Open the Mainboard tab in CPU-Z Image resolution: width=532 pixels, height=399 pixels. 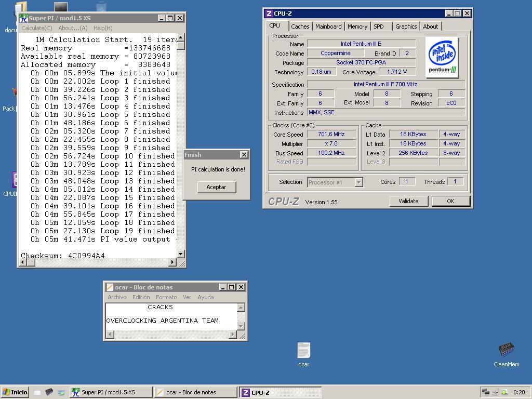point(328,26)
